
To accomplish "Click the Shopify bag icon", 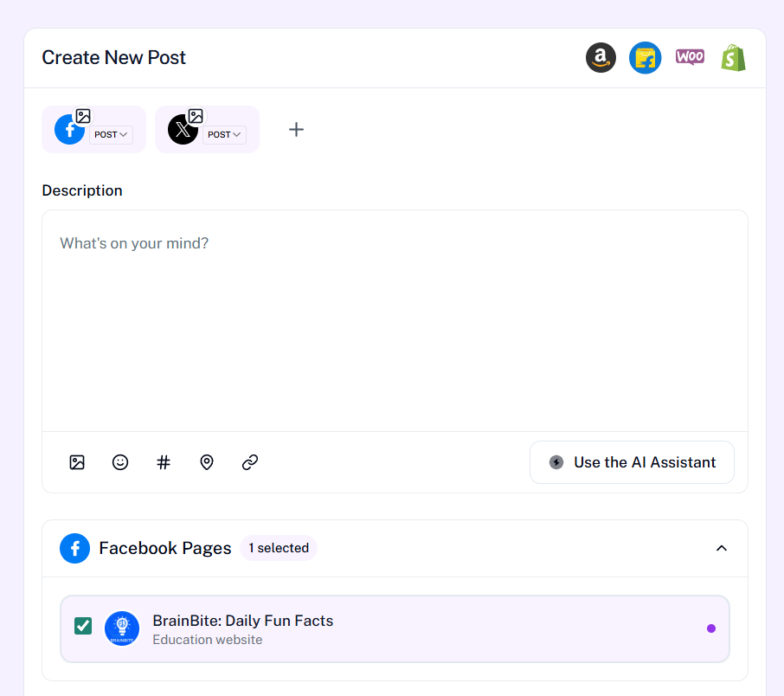I will click(x=734, y=58).
